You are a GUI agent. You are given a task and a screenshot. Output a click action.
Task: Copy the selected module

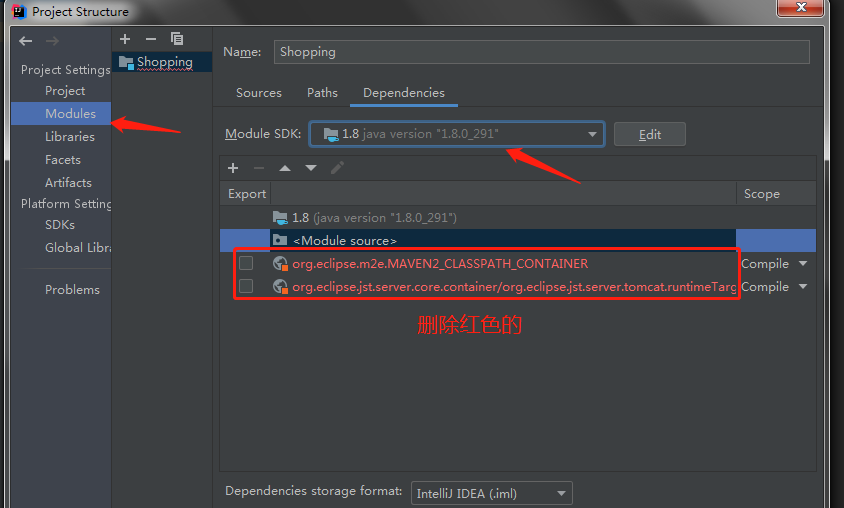(x=177, y=39)
